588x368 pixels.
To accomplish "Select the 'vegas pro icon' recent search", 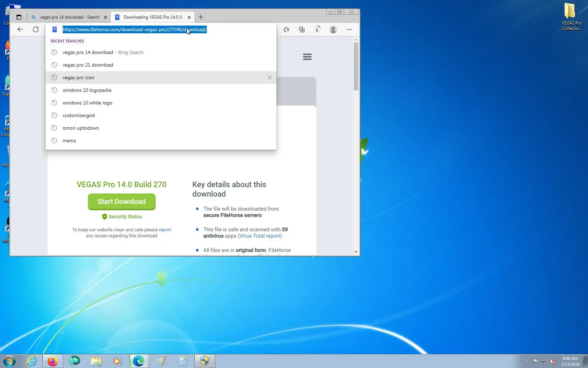I will pyautogui.click(x=161, y=77).
